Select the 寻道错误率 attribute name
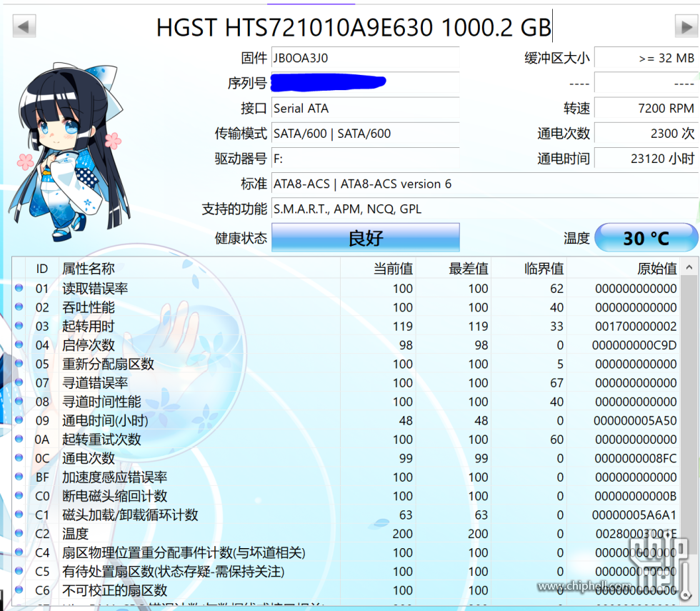Viewport: 700px width, 611px height. 95,383
